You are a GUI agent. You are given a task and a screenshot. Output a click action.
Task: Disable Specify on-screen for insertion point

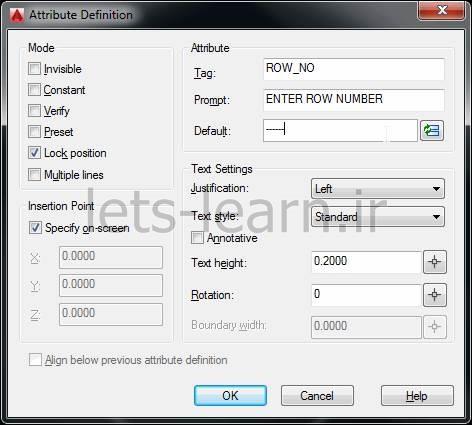[35, 228]
